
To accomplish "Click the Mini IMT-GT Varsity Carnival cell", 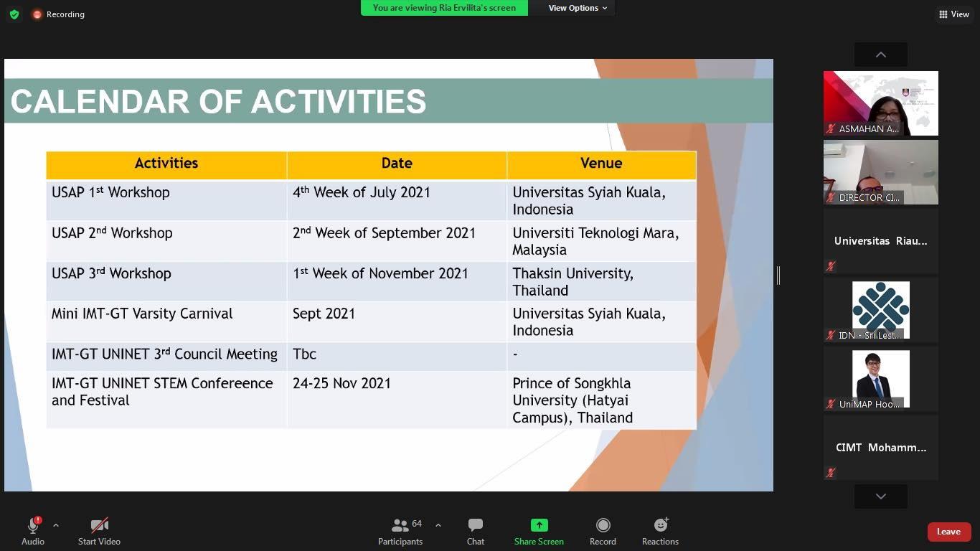I will pos(166,321).
